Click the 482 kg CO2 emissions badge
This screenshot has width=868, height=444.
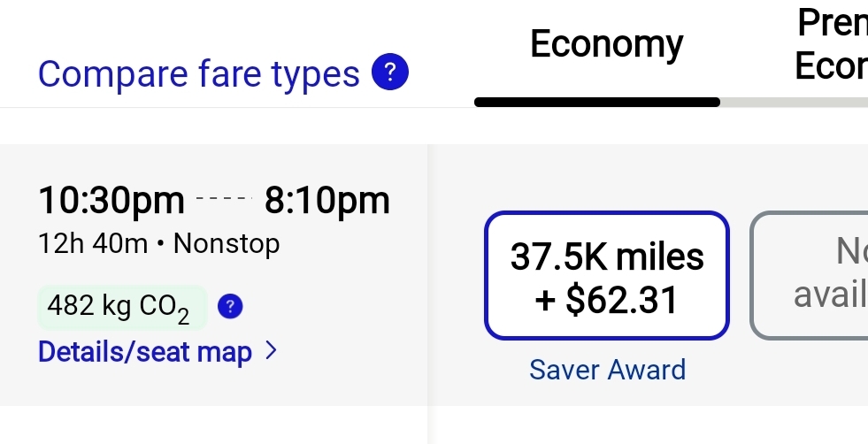[x=122, y=307]
